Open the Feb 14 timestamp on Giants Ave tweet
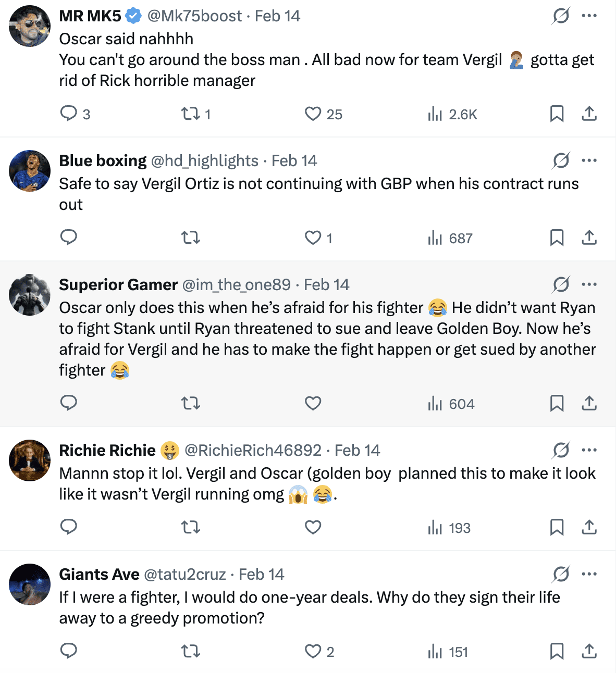 click(x=261, y=575)
